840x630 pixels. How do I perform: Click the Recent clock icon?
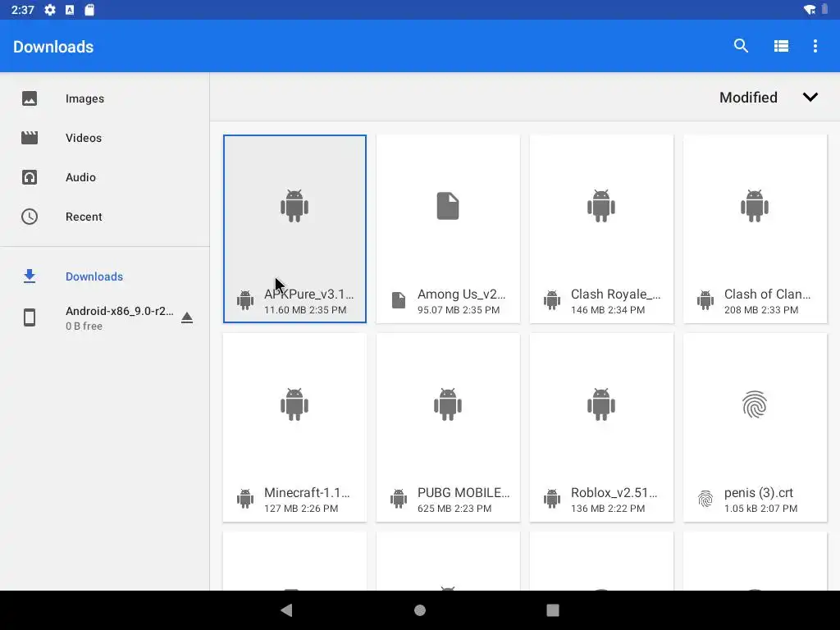pos(30,217)
